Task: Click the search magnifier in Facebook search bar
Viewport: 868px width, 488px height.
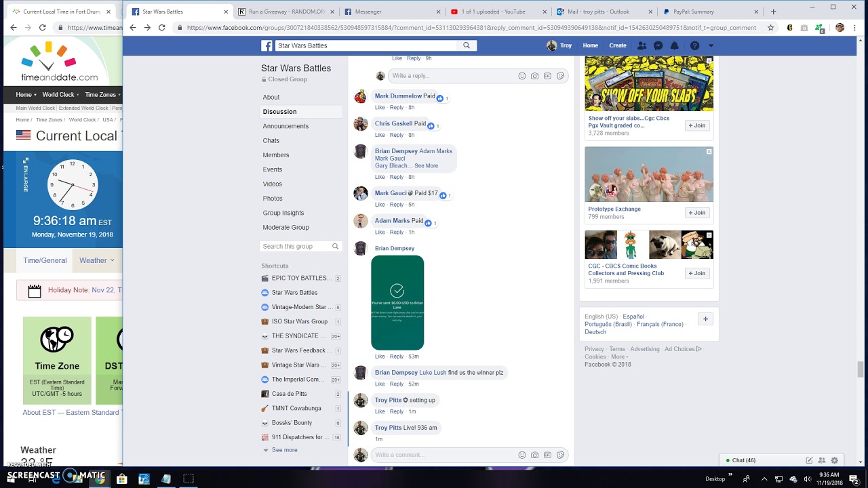Action: (467, 45)
